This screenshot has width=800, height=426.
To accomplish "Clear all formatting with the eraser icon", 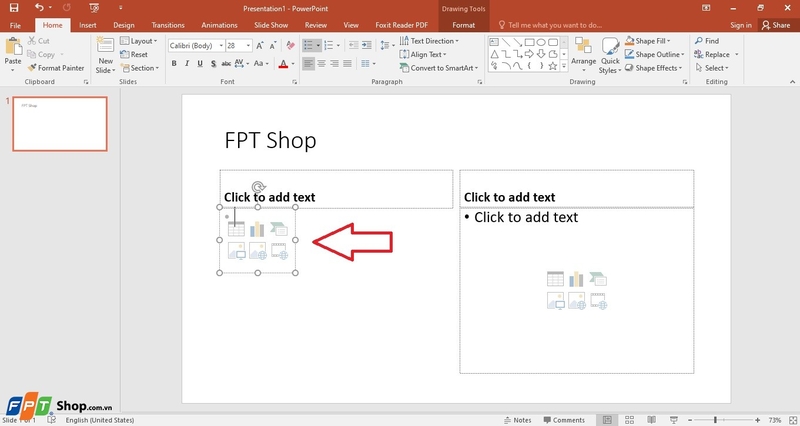I will point(290,46).
